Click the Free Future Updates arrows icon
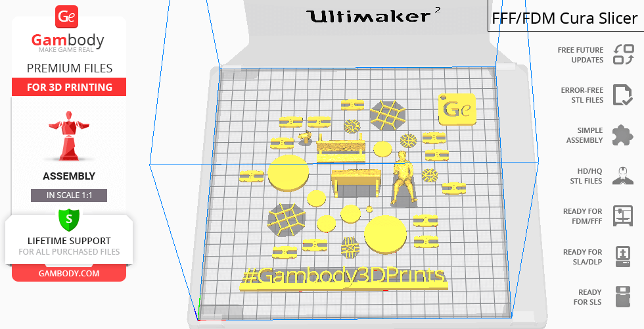Viewport: 644px width, 329px height. tap(622, 55)
